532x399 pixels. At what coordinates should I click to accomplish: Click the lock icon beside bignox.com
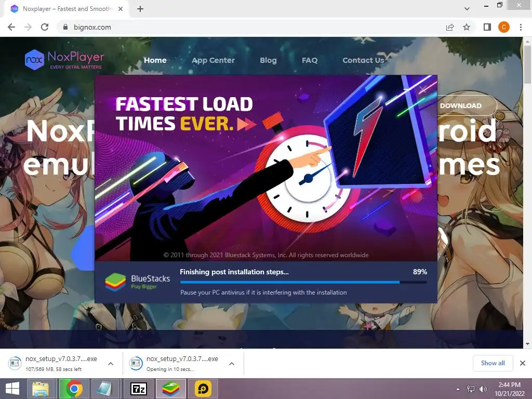click(x=65, y=27)
